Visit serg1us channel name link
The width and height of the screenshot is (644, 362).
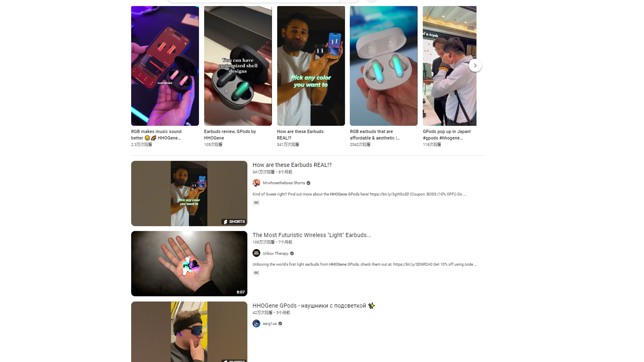[x=270, y=324]
